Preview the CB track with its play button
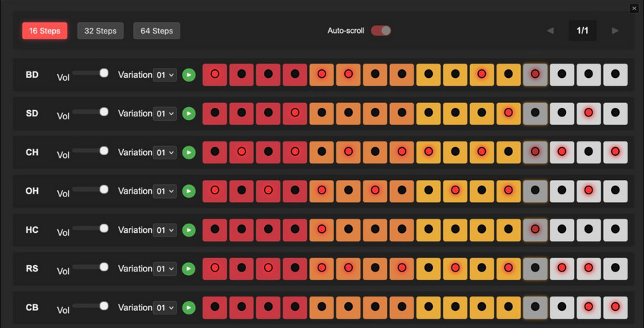Viewport: 644px width, 328px height. [x=189, y=307]
